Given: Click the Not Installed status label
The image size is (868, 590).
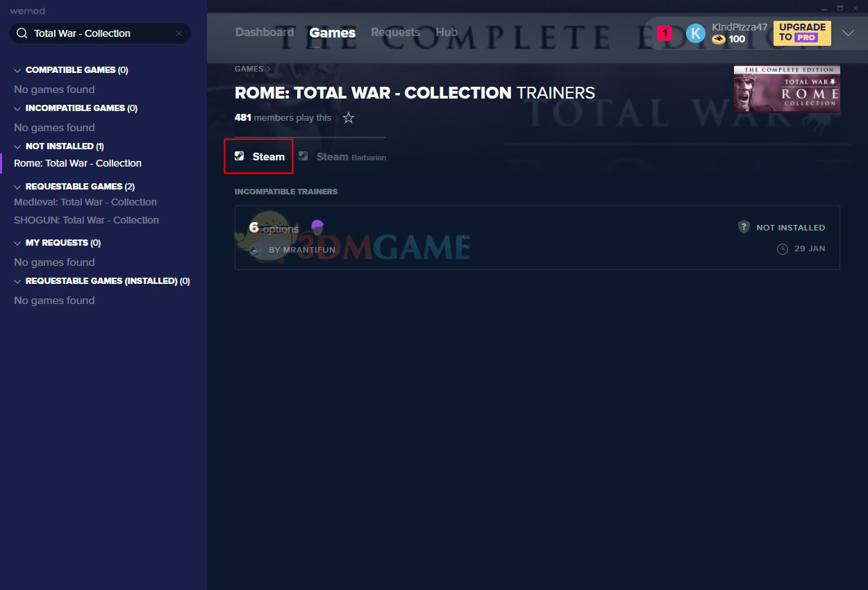Looking at the screenshot, I should (x=791, y=228).
